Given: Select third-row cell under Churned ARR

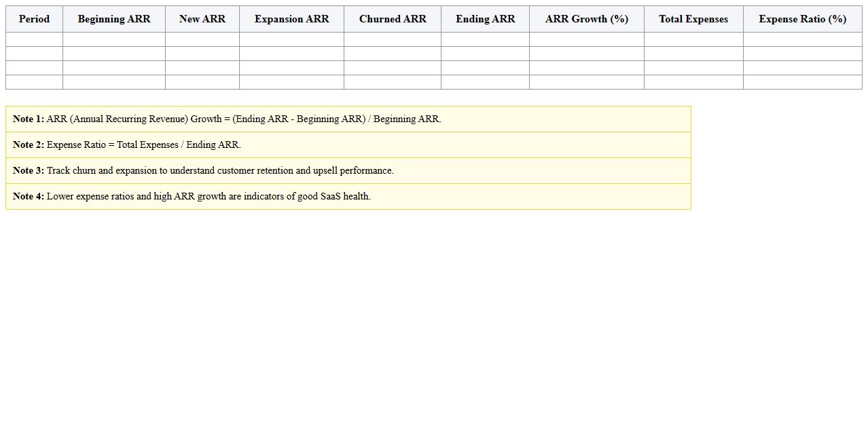Looking at the screenshot, I should pos(393,68).
